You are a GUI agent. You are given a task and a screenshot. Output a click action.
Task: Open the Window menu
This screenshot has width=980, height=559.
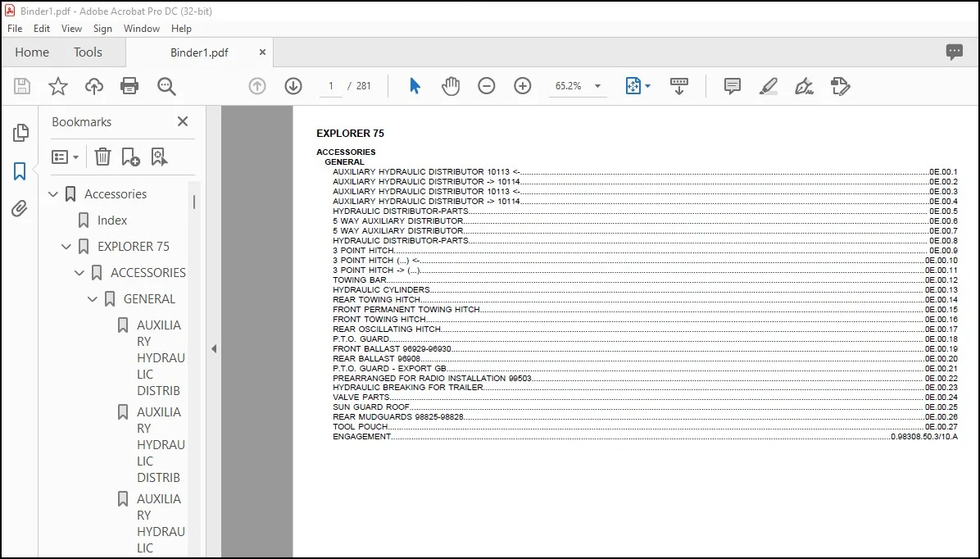click(x=141, y=28)
